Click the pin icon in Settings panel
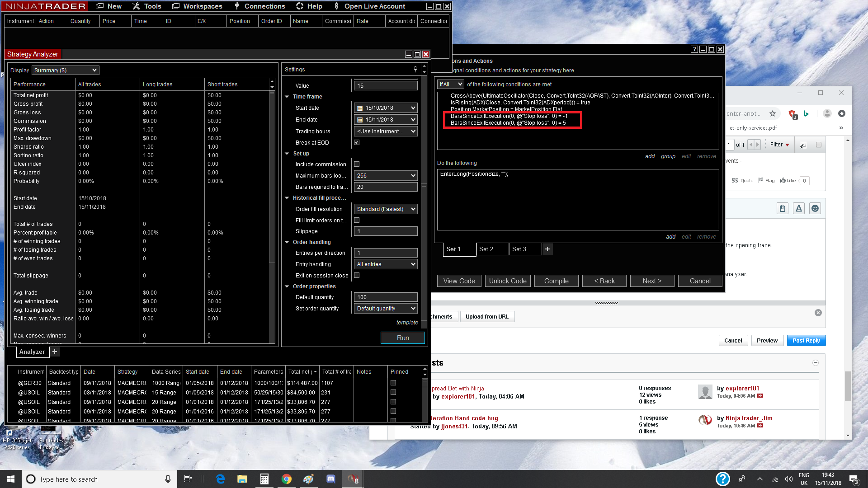Image resolution: width=868 pixels, height=488 pixels. [x=415, y=69]
